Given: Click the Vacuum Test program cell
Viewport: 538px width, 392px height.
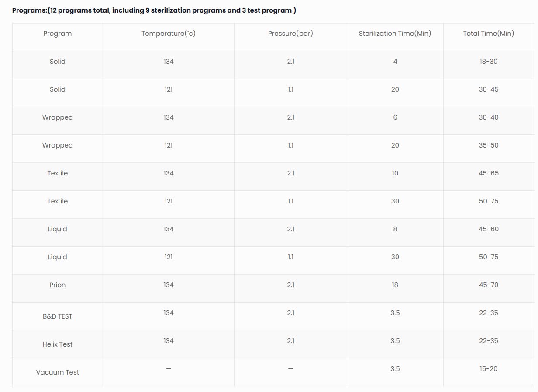Looking at the screenshot, I should (57, 372).
